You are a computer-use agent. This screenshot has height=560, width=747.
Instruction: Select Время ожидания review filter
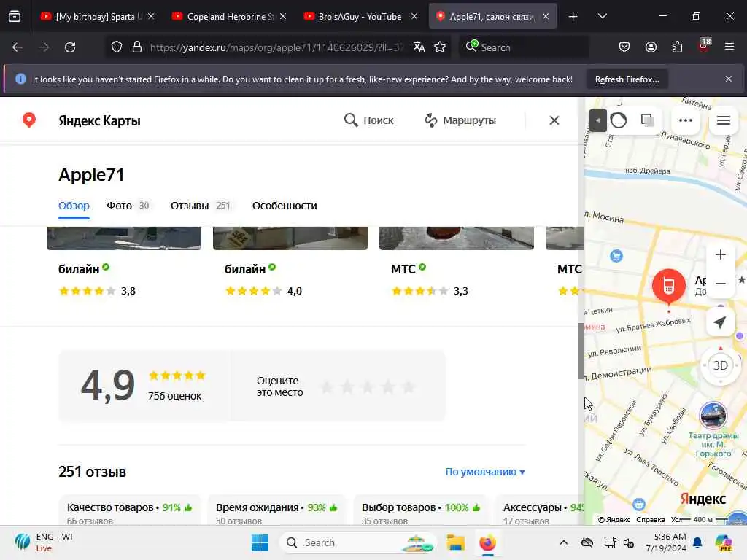coord(276,510)
